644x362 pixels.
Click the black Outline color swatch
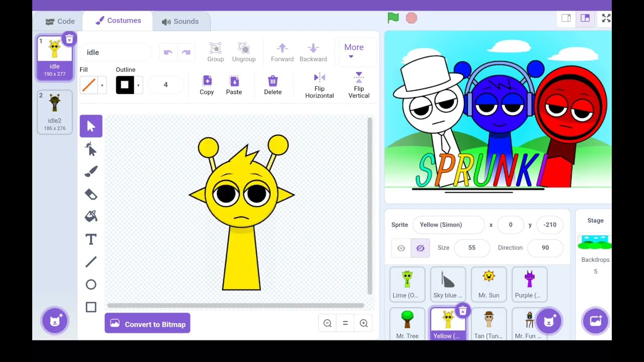125,85
